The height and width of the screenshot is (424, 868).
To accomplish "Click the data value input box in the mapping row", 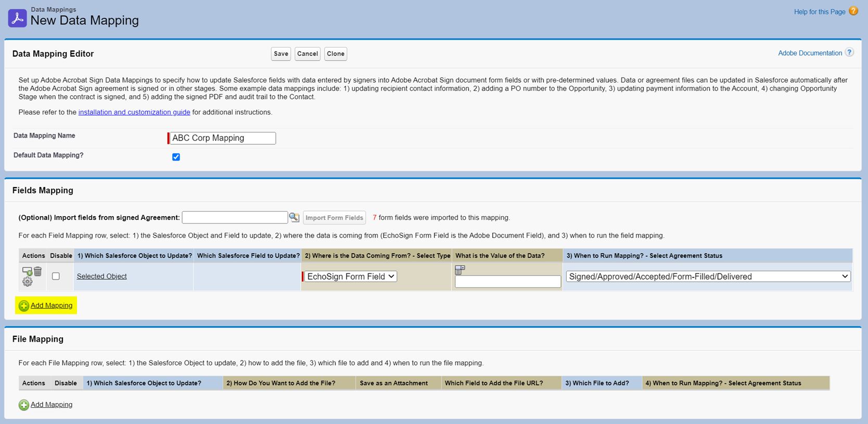I will (x=508, y=281).
